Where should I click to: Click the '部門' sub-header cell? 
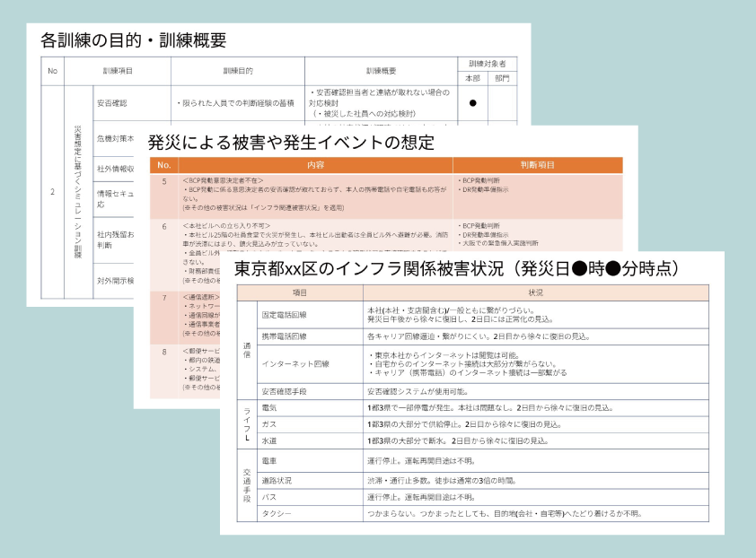502,78
